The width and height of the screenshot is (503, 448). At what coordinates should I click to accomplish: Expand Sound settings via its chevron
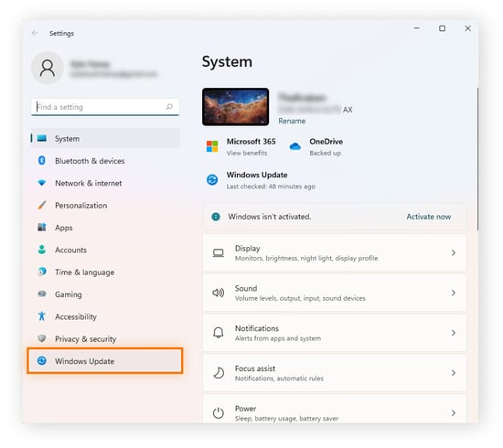pos(454,293)
